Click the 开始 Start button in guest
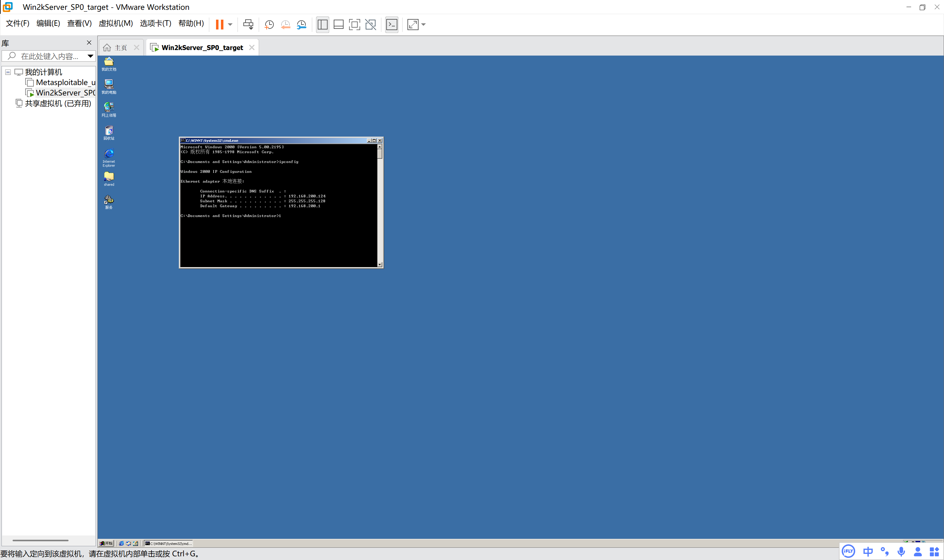Image resolution: width=944 pixels, height=560 pixels. tap(106, 543)
